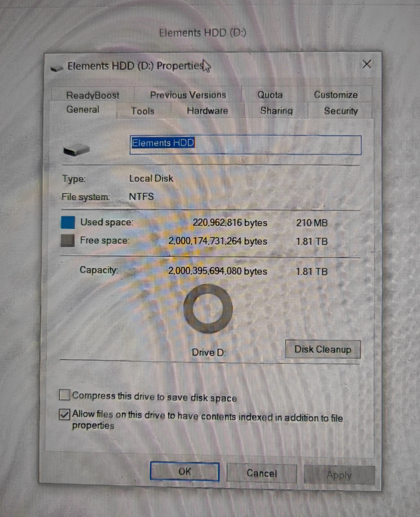Click the capacity value 2,000,395,694,080 bytes
Viewport: 420px width, 517px height.
(x=218, y=271)
